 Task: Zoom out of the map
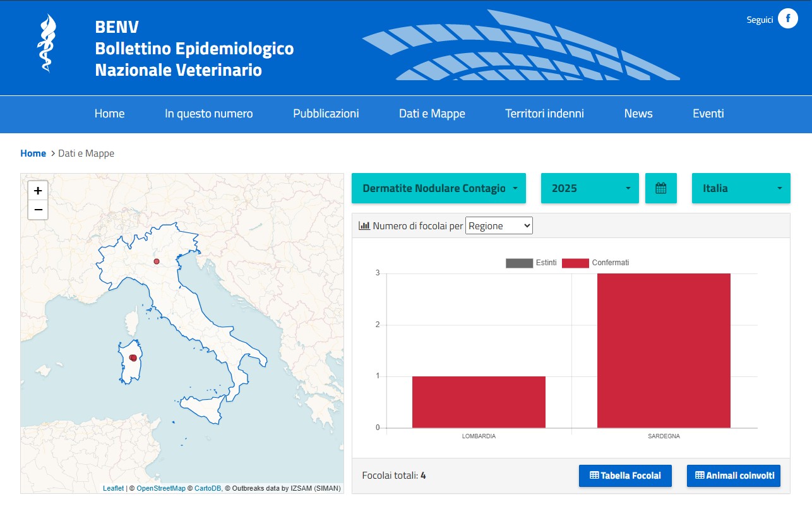point(38,210)
